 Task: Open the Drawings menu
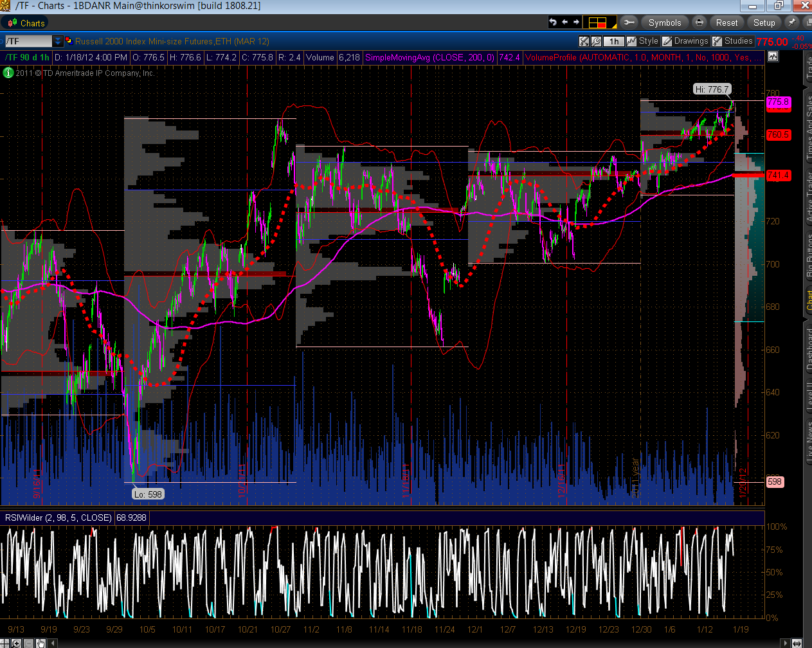685,41
